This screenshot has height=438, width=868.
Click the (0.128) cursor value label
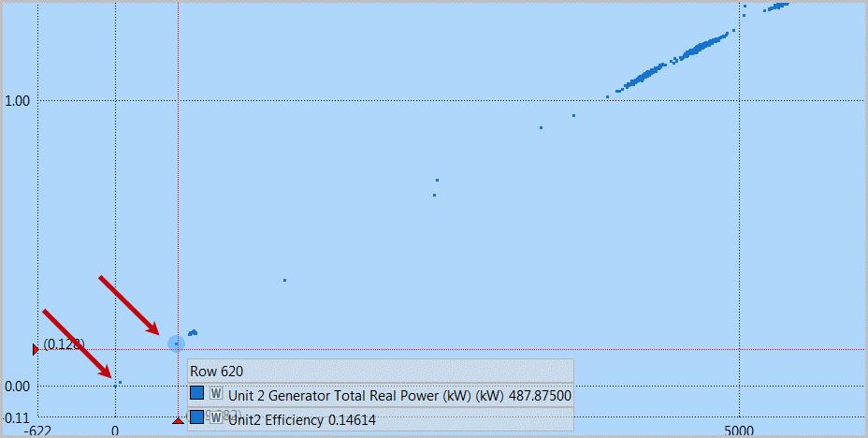point(64,343)
